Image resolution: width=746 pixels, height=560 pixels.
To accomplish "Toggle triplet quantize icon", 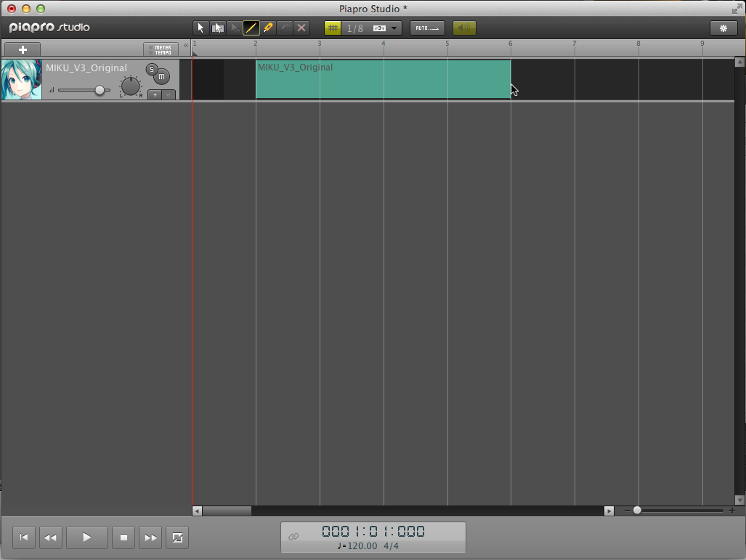I will pos(379,28).
